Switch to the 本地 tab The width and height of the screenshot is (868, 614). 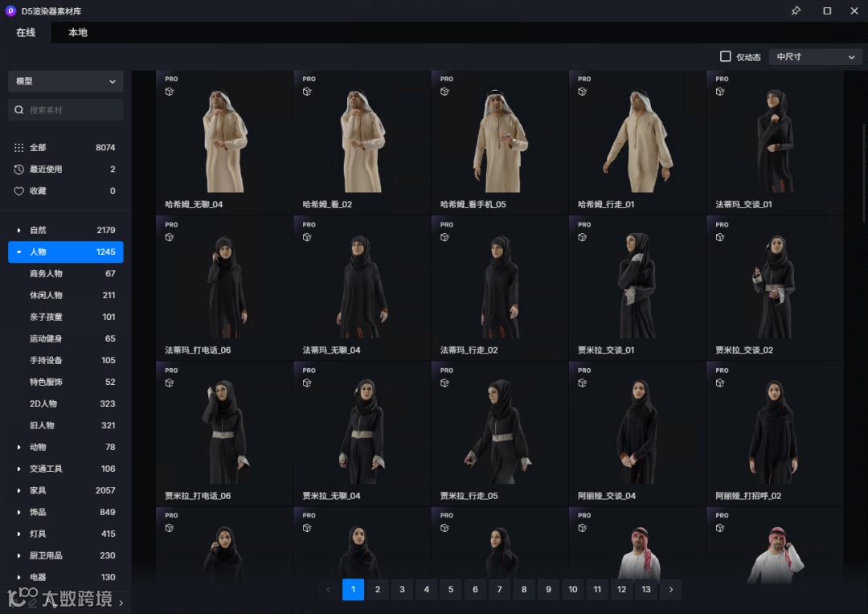coord(77,32)
